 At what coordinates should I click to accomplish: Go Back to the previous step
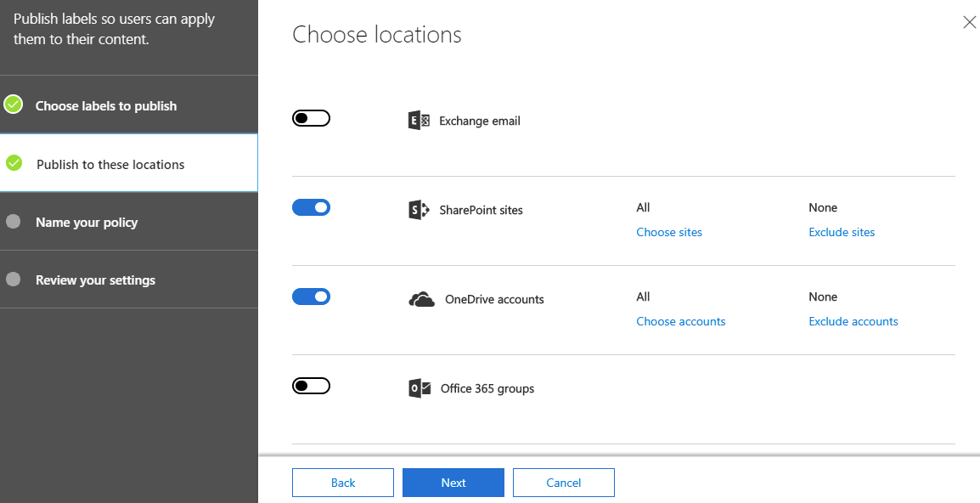[x=343, y=483]
